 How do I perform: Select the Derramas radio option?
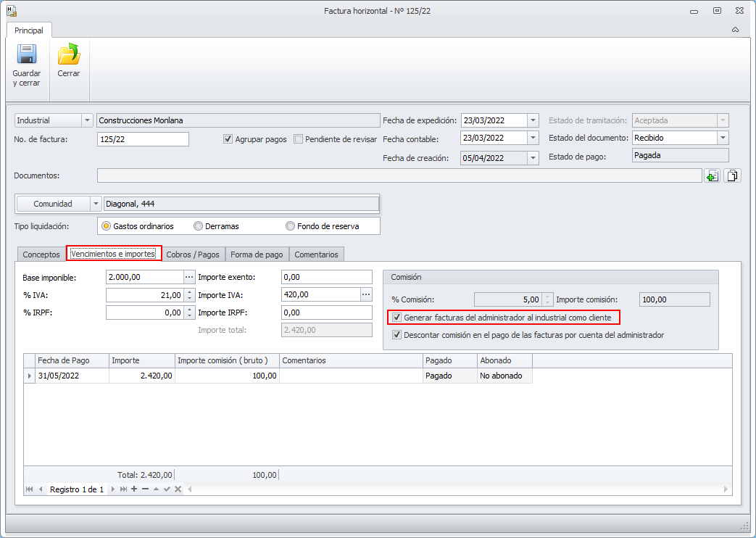tap(199, 226)
